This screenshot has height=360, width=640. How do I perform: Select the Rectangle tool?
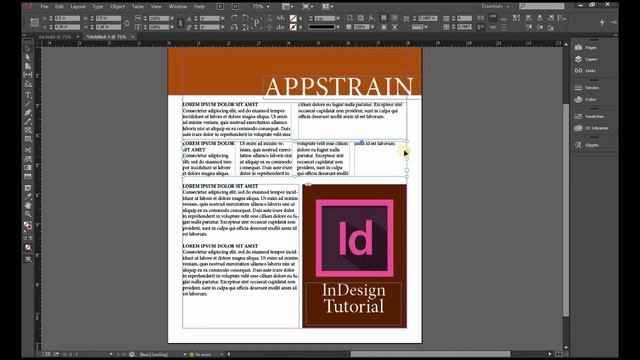tap(28, 139)
